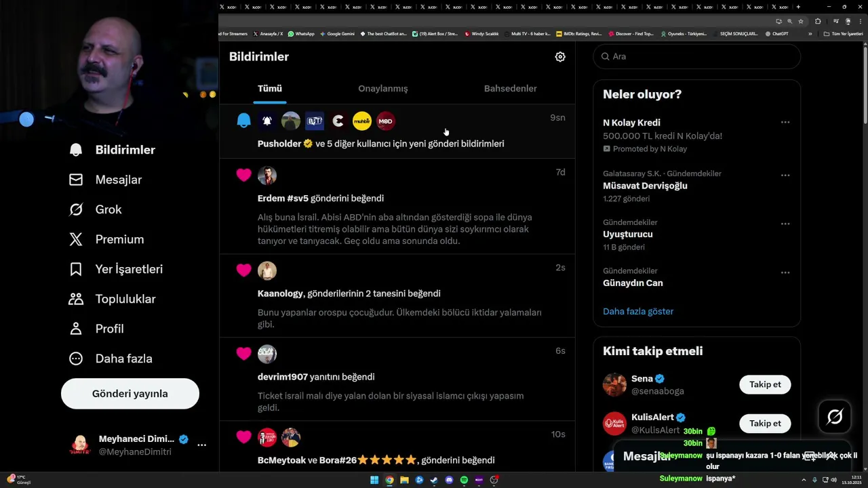The width and height of the screenshot is (868, 488).
Task: Open more options for Uyuşturucu trend
Action: (x=785, y=224)
